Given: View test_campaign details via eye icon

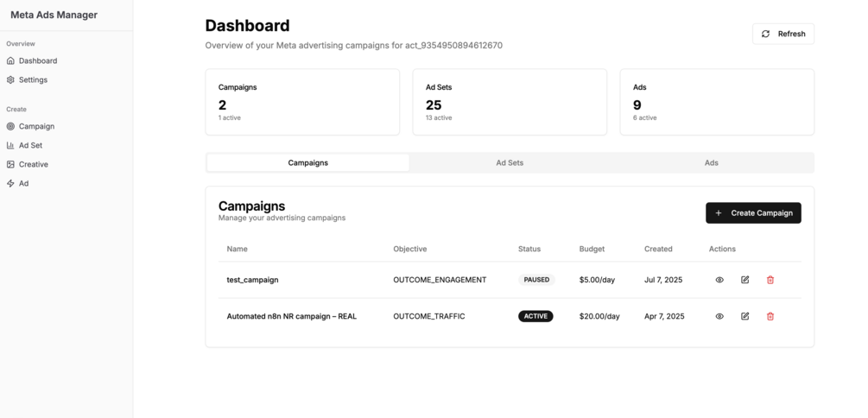Looking at the screenshot, I should pos(719,280).
